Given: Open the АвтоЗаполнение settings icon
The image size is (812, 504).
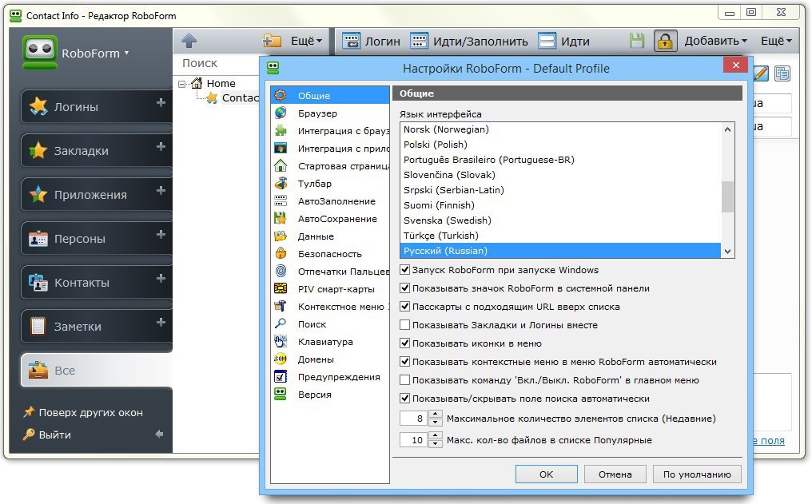Looking at the screenshot, I should pyautogui.click(x=281, y=200).
